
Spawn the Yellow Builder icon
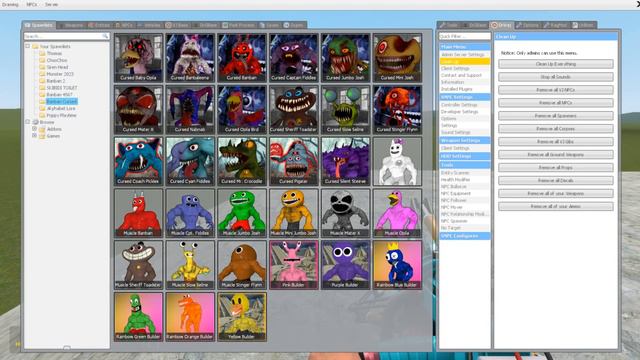(242, 317)
